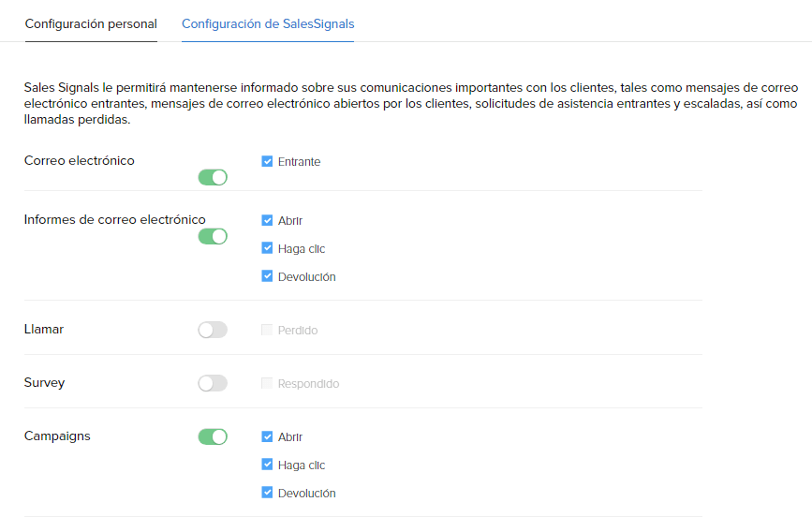The height and width of the screenshot is (517, 812).
Task: Turn off Informes de correo electrónico toggle
Action: pyautogui.click(x=213, y=236)
